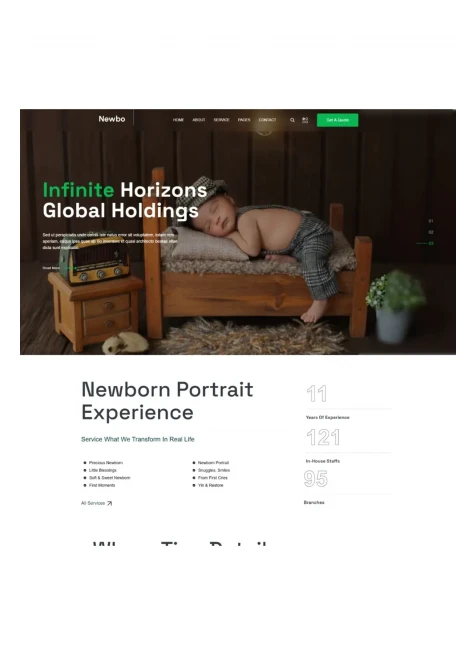Open the All Services link

[x=93, y=503]
